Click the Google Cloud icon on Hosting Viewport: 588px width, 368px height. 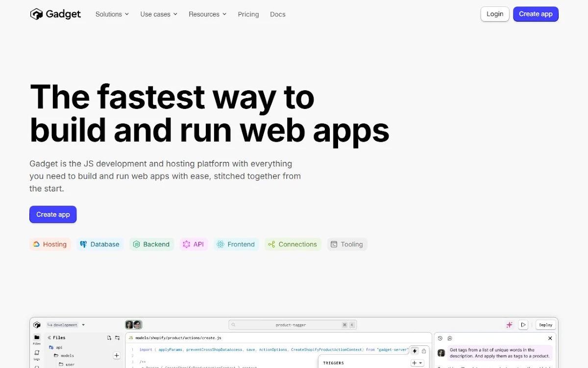click(36, 244)
